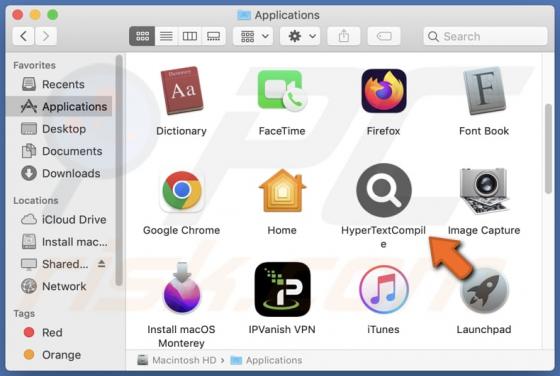This screenshot has height=376, width=560.
Task: Click the IPVanish VPN name label
Action: (282, 329)
